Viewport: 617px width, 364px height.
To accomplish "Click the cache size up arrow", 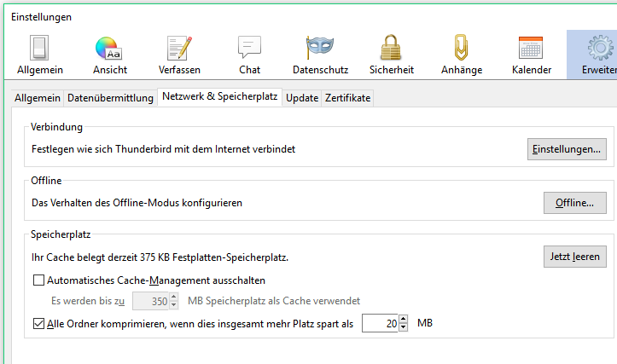I will [x=173, y=297].
